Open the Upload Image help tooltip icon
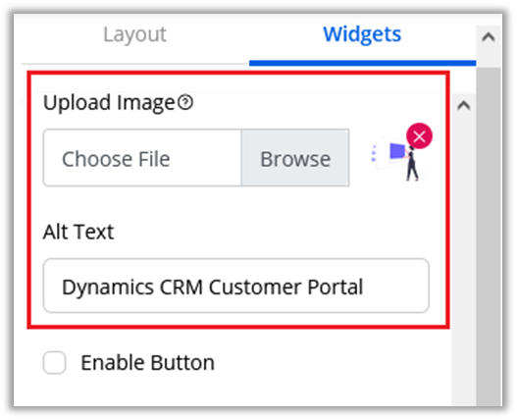This screenshot has width=517, height=420. pyautogui.click(x=185, y=102)
